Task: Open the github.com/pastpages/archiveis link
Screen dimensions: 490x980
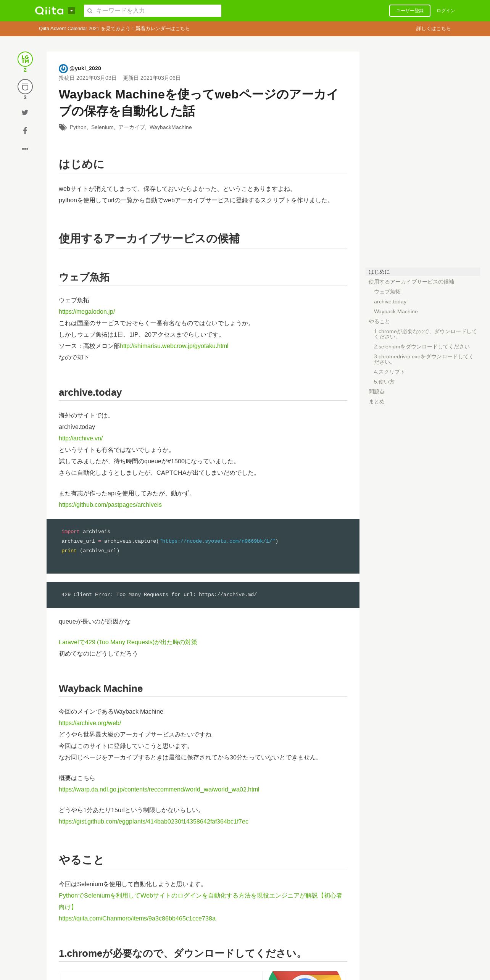Action: click(x=110, y=505)
